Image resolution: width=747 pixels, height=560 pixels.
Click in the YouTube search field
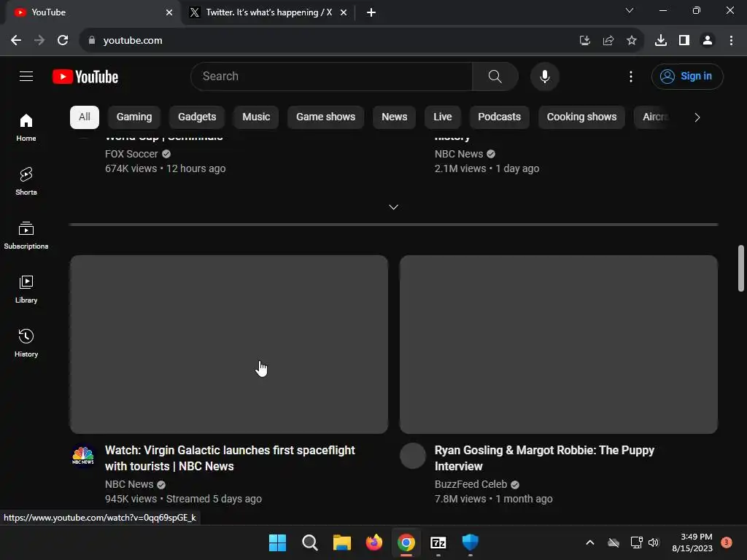point(332,76)
